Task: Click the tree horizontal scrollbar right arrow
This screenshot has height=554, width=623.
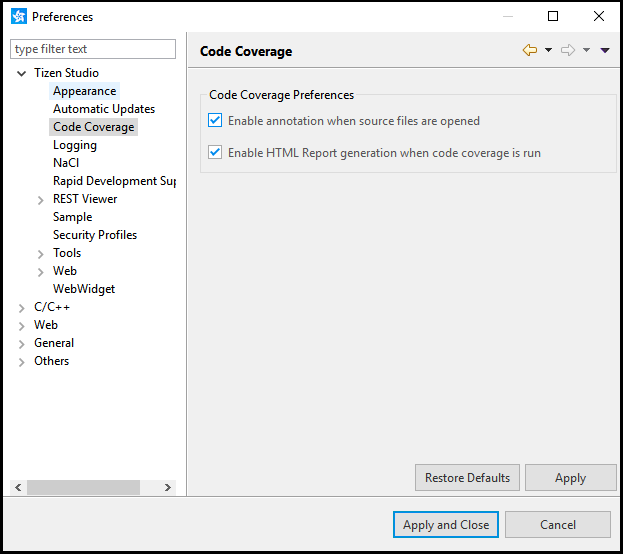Action: click(168, 488)
